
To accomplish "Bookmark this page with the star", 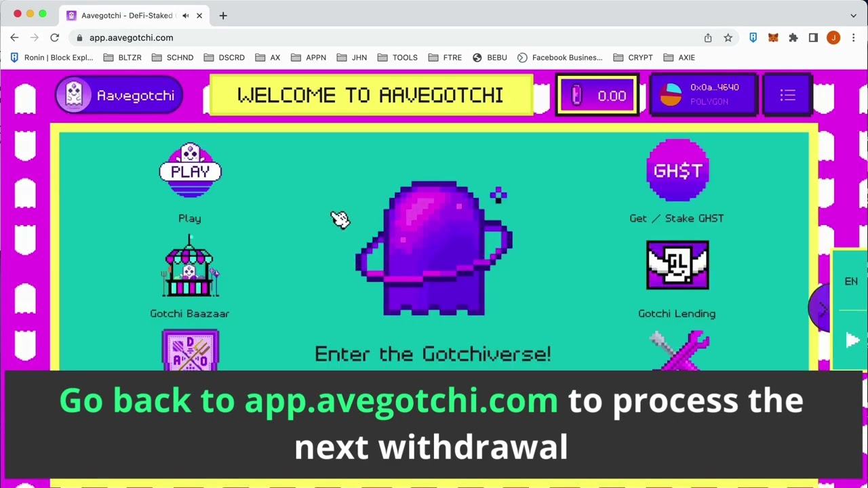I will (728, 38).
